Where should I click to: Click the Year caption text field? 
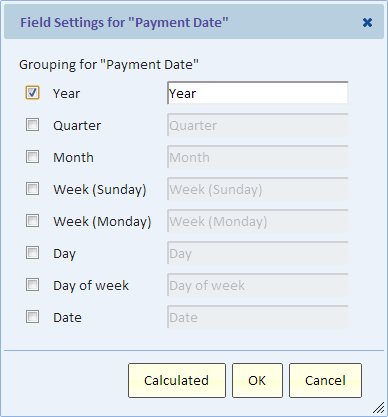(x=258, y=93)
